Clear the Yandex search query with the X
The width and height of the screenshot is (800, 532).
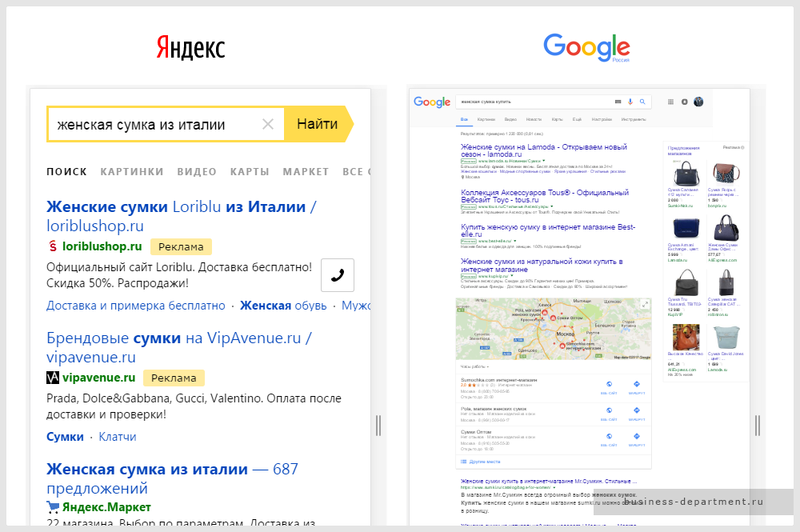[268, 124]
